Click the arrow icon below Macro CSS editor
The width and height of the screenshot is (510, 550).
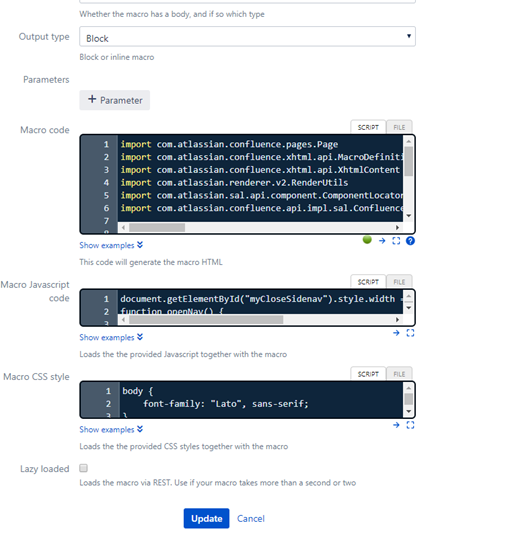tap(396, 425)
